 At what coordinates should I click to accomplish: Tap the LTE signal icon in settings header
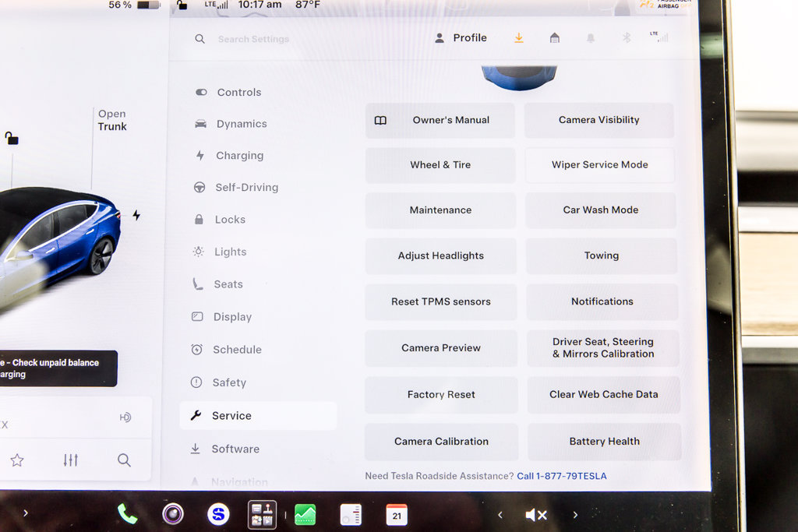pos(659,36)
